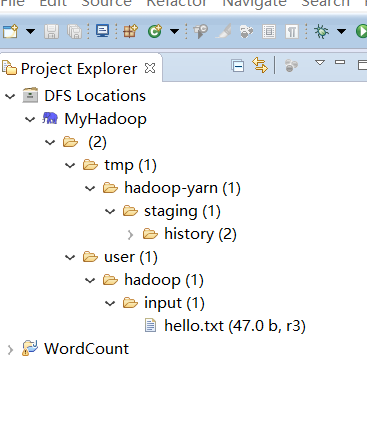Image resolution: width=367 pixels, height=438 pixels.
Task: Open the File menu
Action: (x=12, y=3)
